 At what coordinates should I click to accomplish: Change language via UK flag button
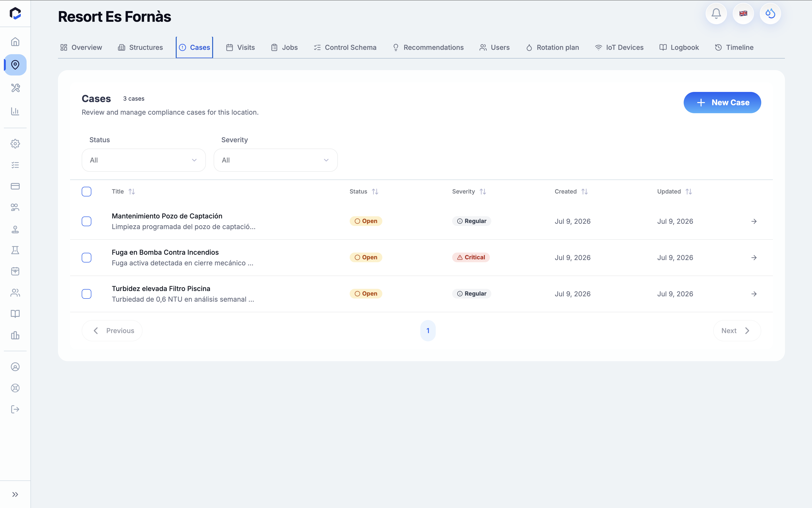pos(743,14)
